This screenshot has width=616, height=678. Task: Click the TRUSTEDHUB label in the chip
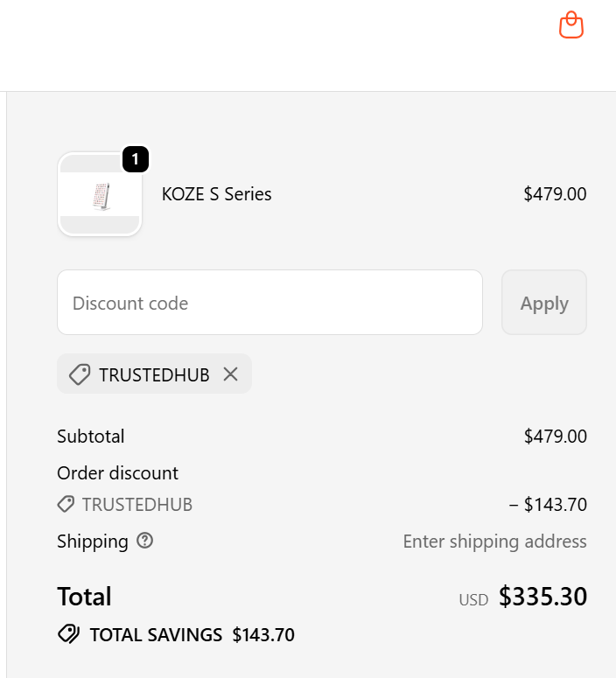154,375
